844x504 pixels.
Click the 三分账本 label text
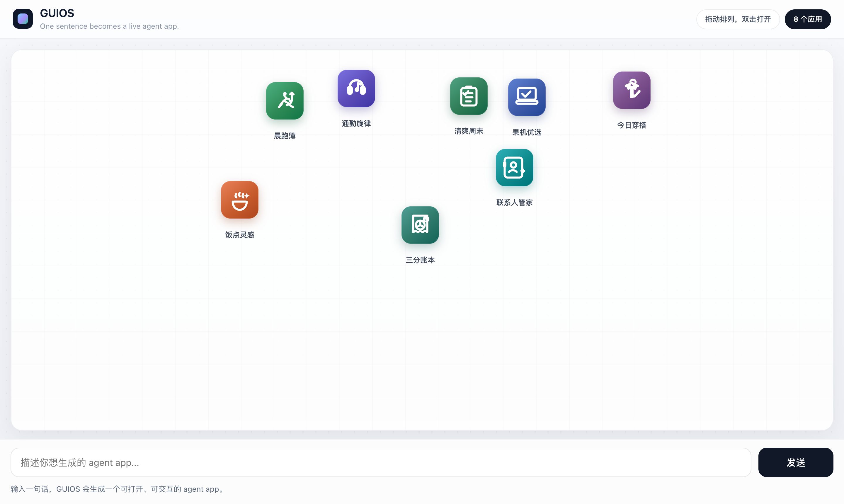point(420,260)
